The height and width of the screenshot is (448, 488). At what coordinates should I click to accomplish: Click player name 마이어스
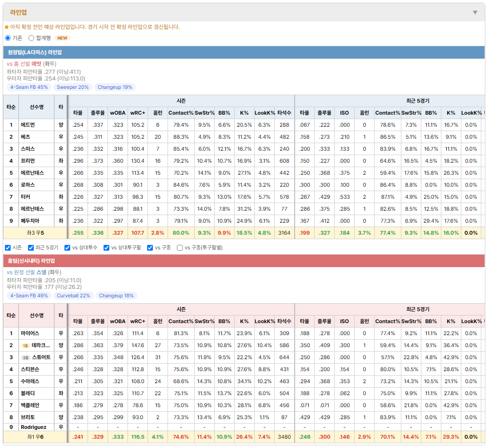pos(30,333)
